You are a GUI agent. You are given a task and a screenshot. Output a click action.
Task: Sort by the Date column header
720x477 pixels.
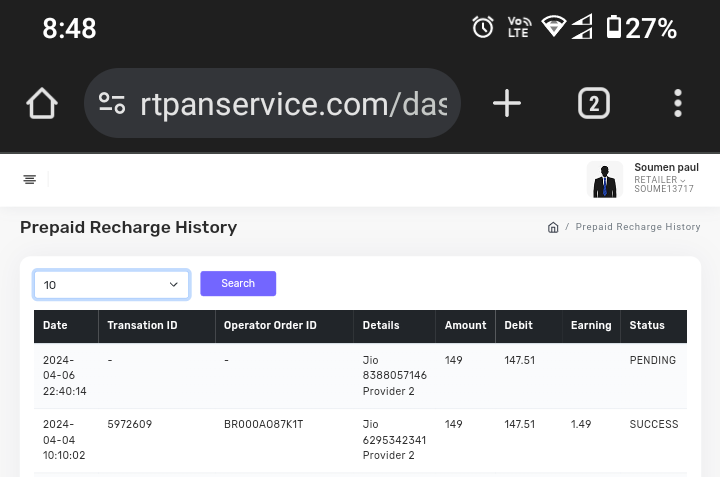coord(56,326)
